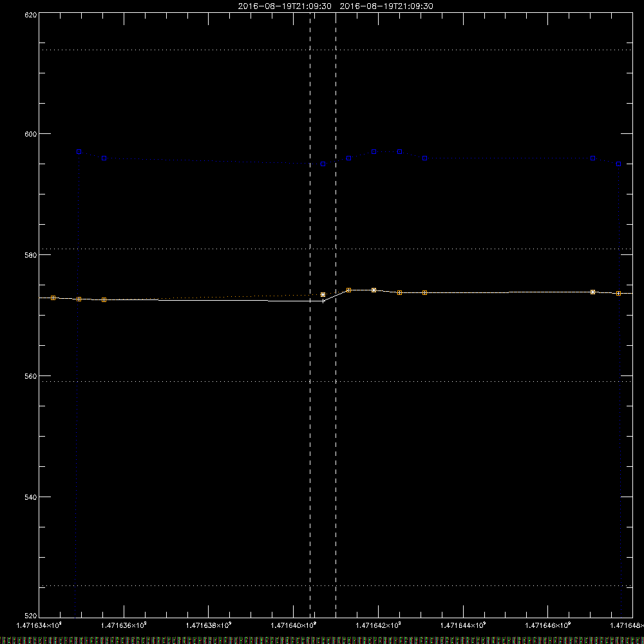Pick the leftmost blue square data marker
The width and height of the screenshot is (644, 644).
pyautogui.click(x=79, y=152)
